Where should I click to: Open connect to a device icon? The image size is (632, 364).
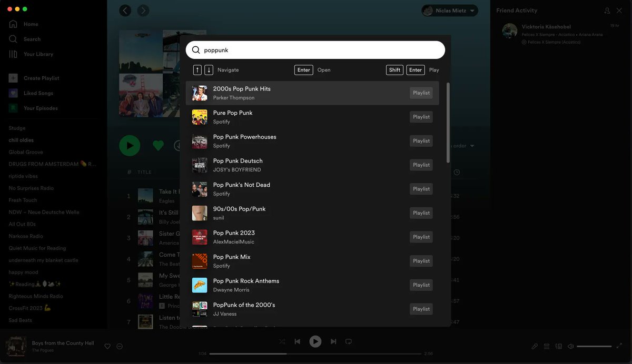pos(559,346)
